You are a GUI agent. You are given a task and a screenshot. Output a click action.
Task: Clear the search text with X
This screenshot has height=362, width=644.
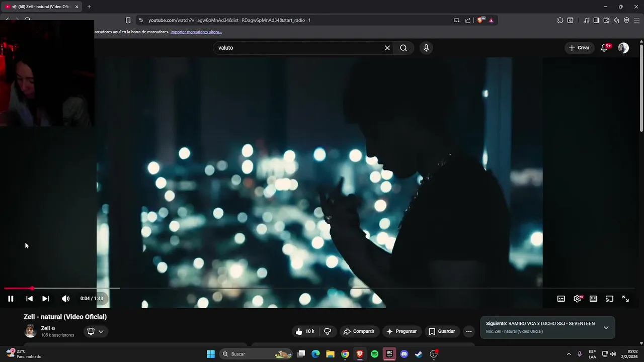pos(387,48)
